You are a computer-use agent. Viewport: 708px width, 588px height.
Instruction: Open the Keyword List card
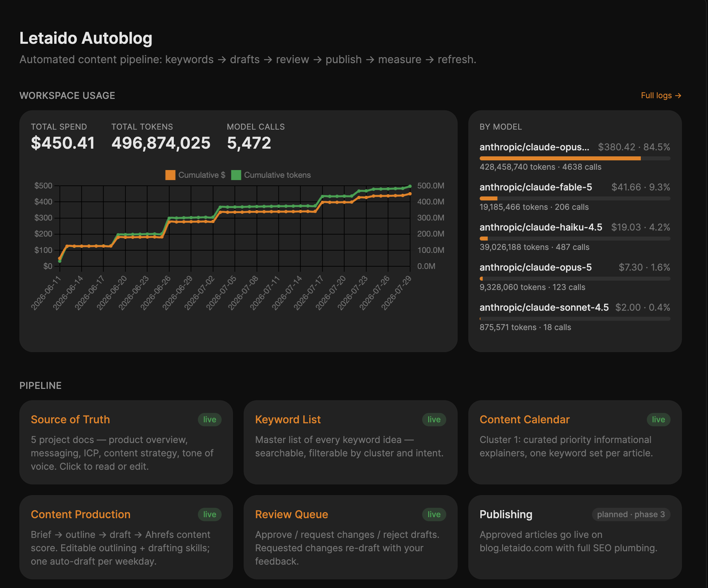[x=350, y=442]
